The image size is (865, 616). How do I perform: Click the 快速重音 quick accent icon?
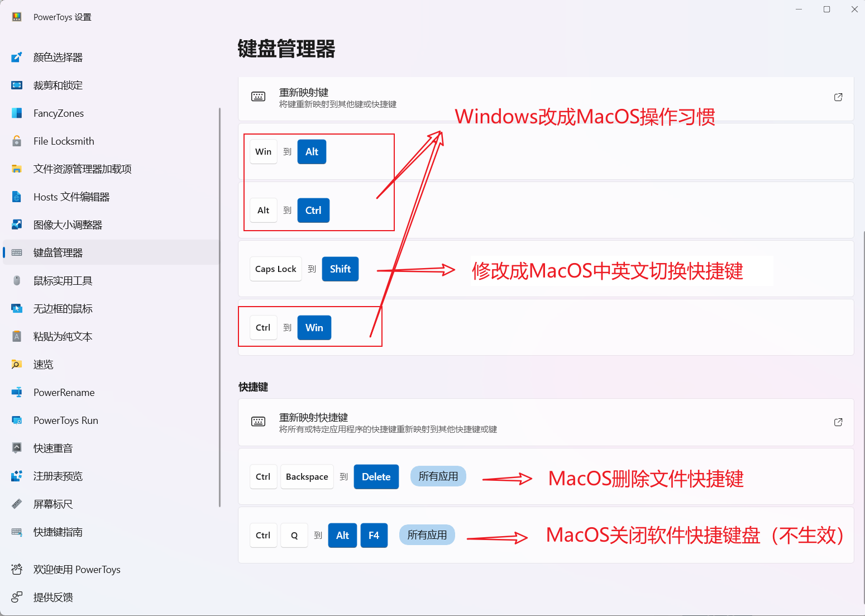coord(17,448)
